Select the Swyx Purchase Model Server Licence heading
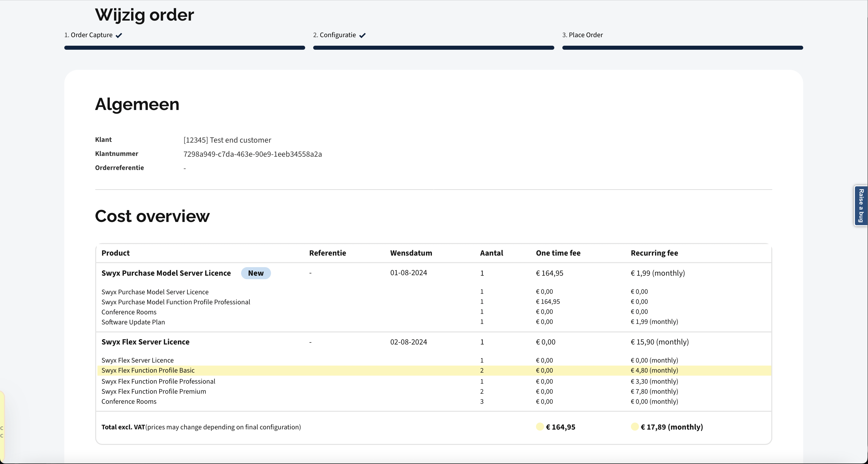868x464 pixels. click(166, 273)
